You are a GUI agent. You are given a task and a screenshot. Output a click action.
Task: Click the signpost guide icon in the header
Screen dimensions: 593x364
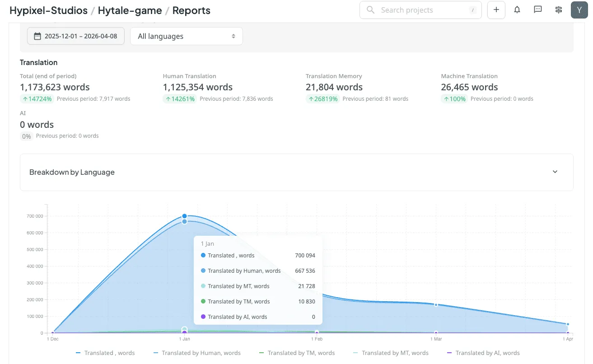click(558, 9)
